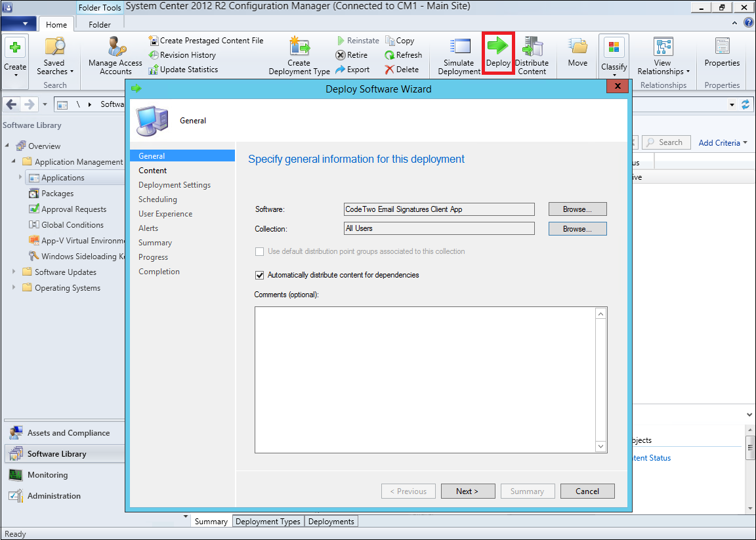The image size is (756, 540).
Task: Expand the Operating Systems node
Action: pos(14,288)
